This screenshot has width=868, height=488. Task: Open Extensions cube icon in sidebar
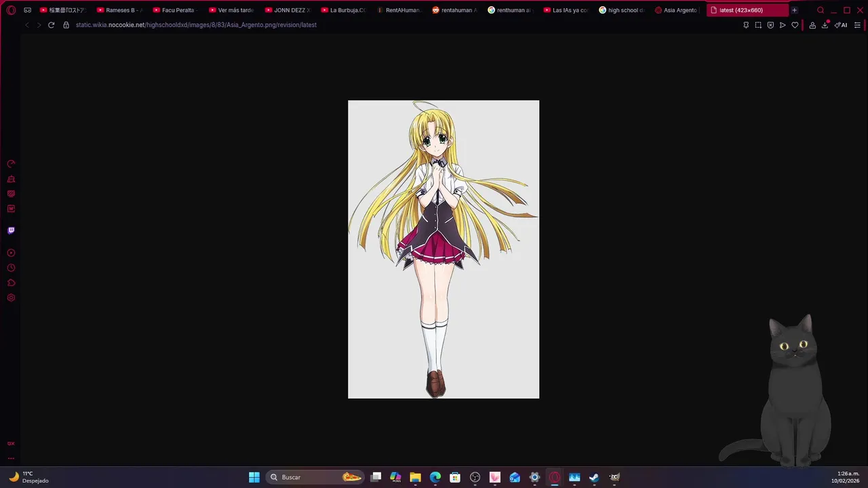pyautogui.click(x=11, y=283)
